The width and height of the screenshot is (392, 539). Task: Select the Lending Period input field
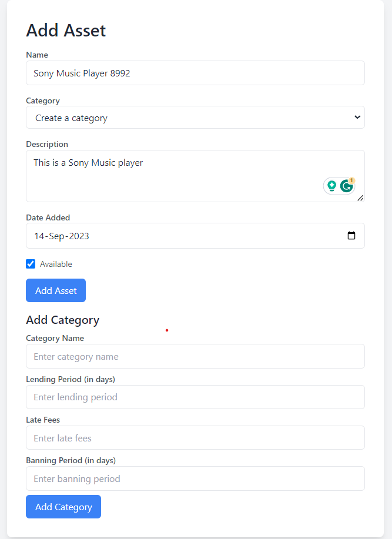click(195, 397)
